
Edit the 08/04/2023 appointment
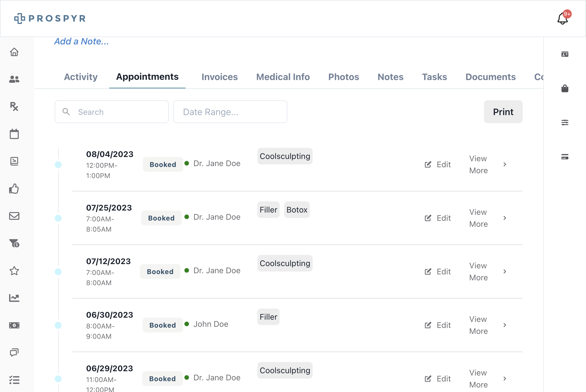pyautogui.click(x=438, y=164)
